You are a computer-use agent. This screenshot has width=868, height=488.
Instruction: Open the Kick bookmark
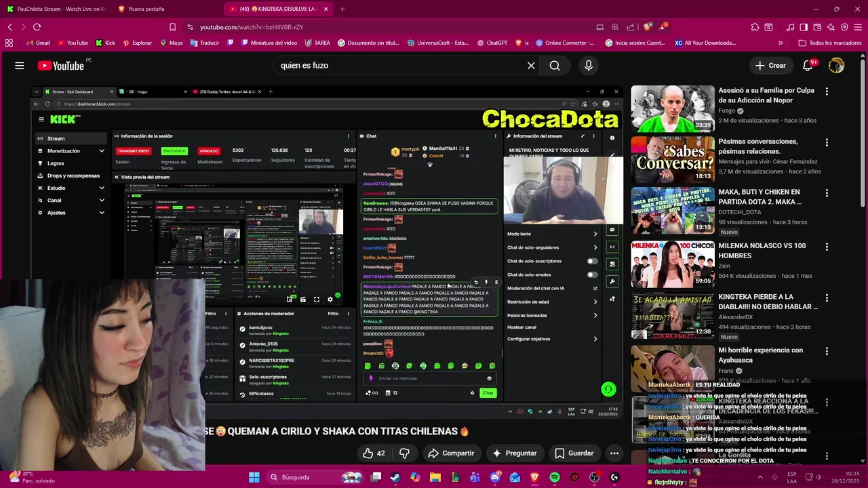tap(105, 43)
